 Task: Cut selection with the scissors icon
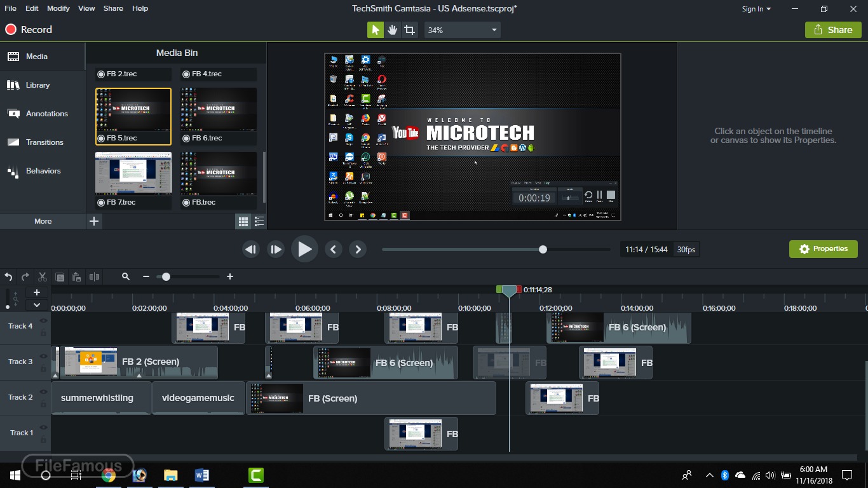[x=43, y=277]
